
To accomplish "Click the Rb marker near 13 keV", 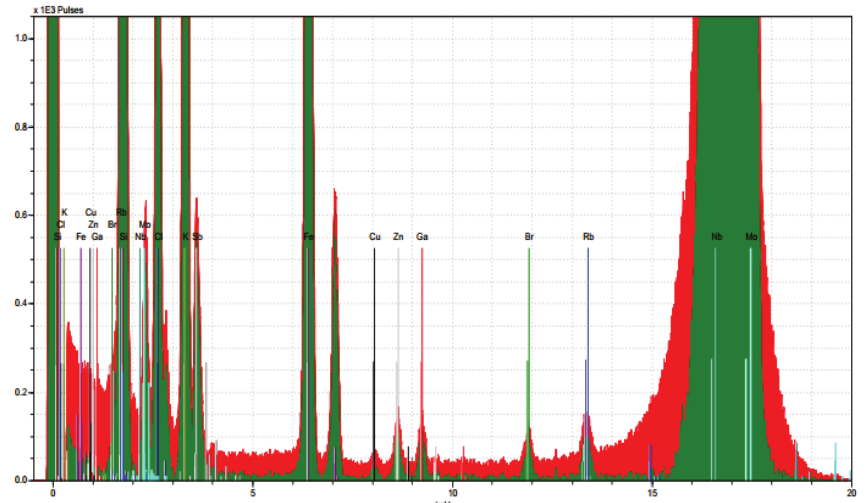I will coord(589,237).
